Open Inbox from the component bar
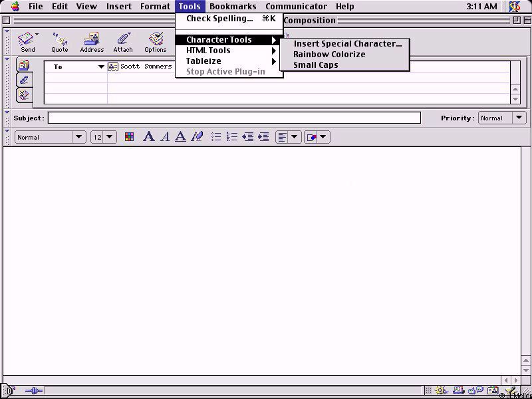 [459, 391]
